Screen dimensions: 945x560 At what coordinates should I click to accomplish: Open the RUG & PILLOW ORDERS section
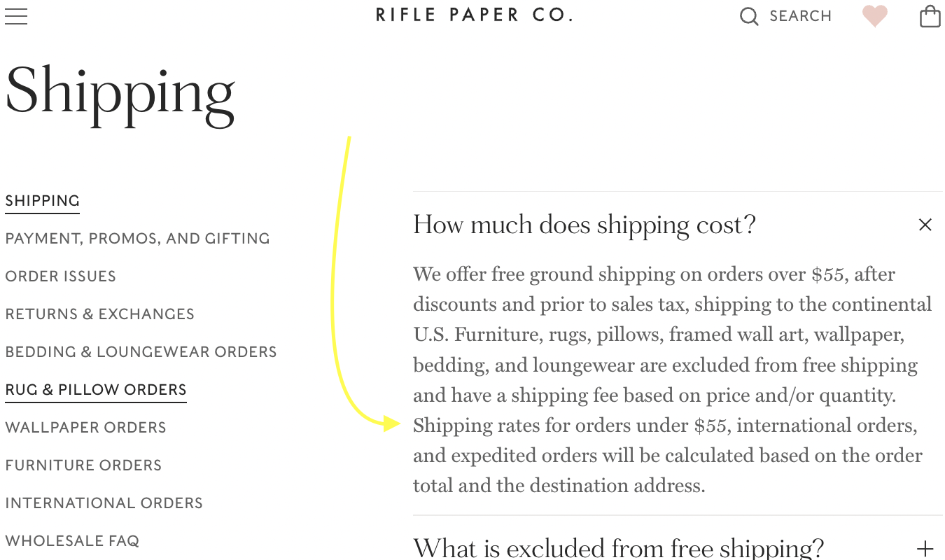pyautogui.click(x=95, y=389)
